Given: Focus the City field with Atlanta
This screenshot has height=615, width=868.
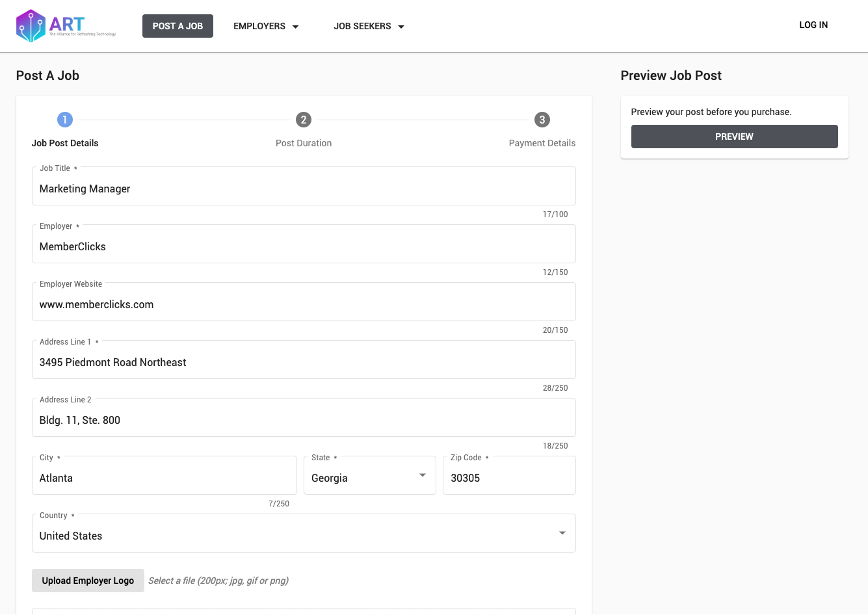Looking at the screenshot, I should point(164,475).
